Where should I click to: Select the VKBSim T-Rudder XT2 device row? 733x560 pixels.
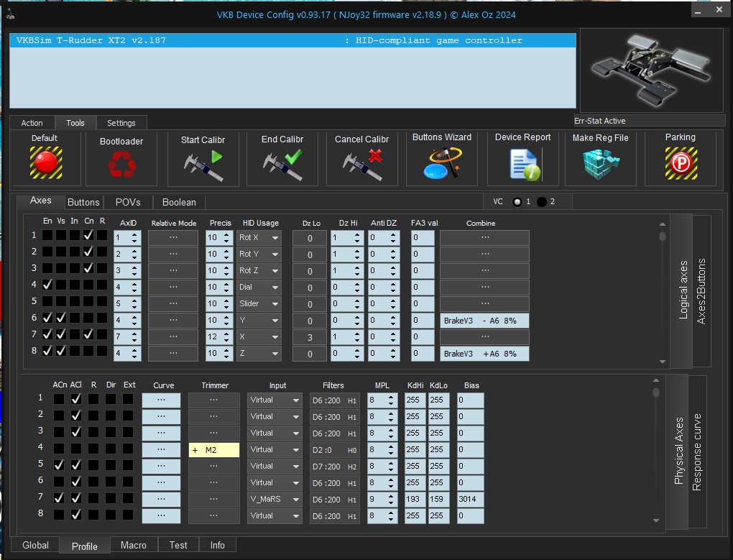pyautogui.click(x=292, y=40)
